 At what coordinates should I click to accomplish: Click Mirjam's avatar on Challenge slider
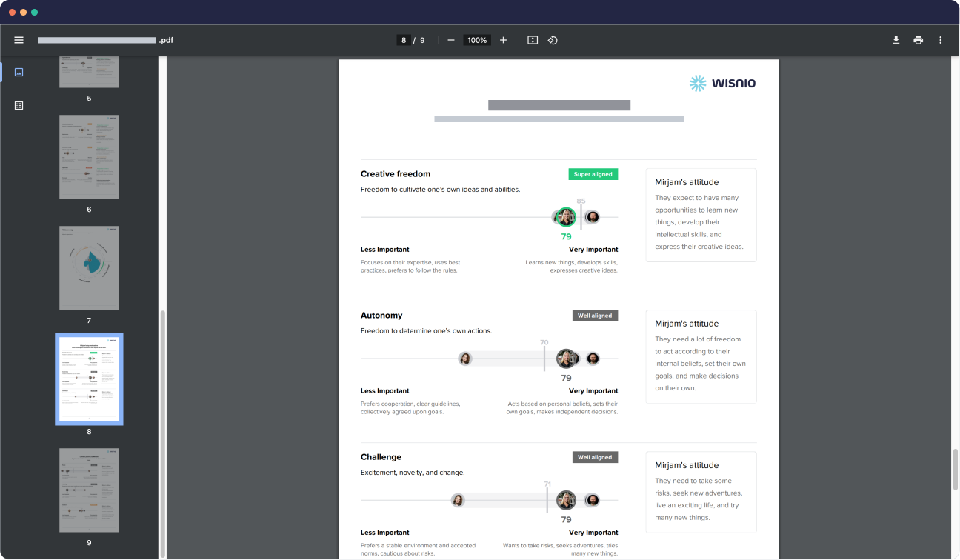click(x=566, y=500)
